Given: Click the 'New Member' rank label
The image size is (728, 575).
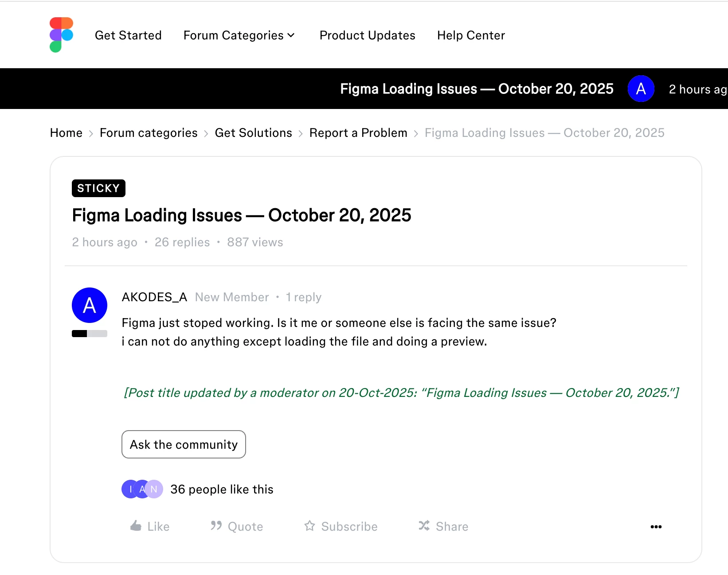Looking at the screenshot, I should tap(232, 297).
